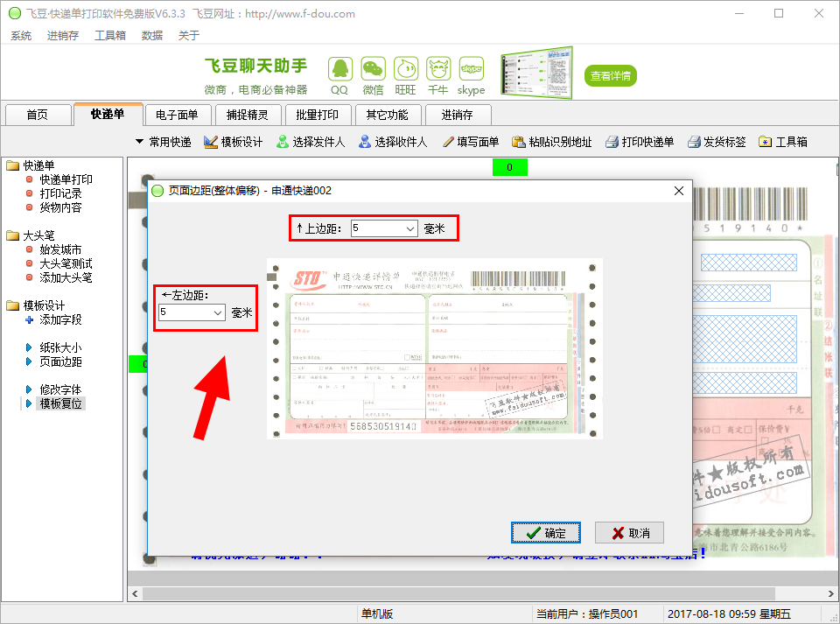Open the 系统 menu

(21, 35)
